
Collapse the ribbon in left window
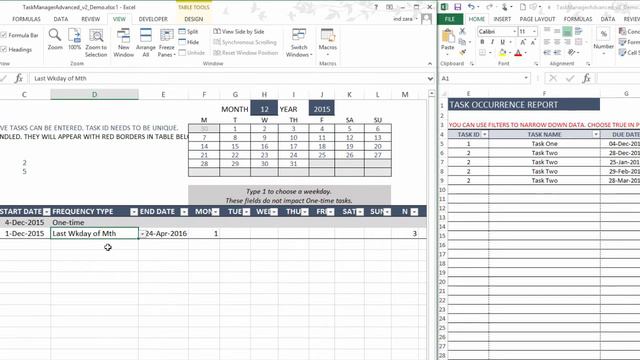(x=430, y=64)
